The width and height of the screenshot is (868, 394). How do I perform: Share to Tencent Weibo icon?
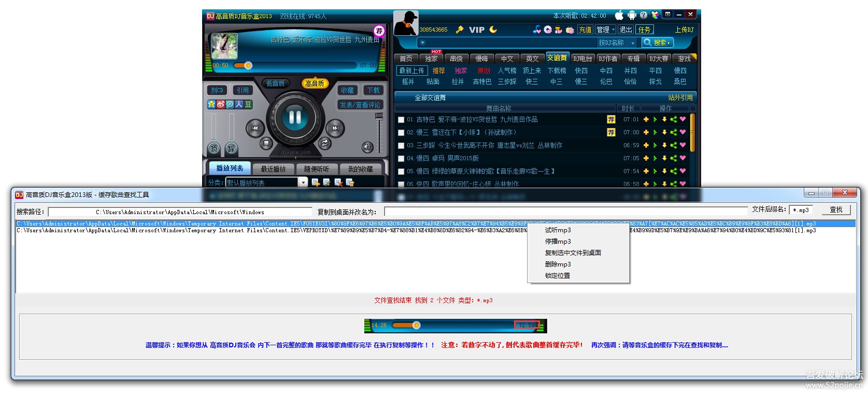coord(230,104)
